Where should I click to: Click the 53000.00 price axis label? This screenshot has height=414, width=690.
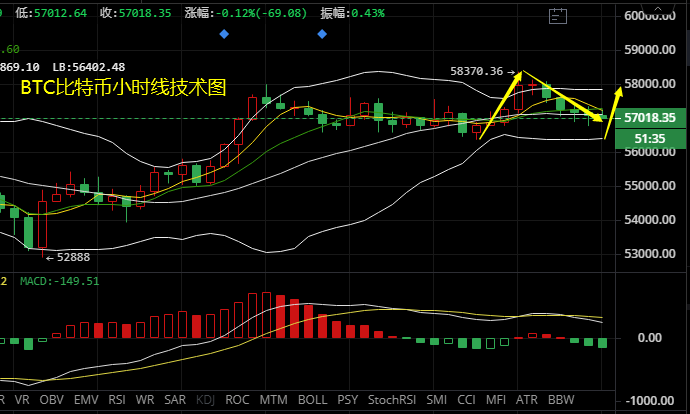coord(650,254)
